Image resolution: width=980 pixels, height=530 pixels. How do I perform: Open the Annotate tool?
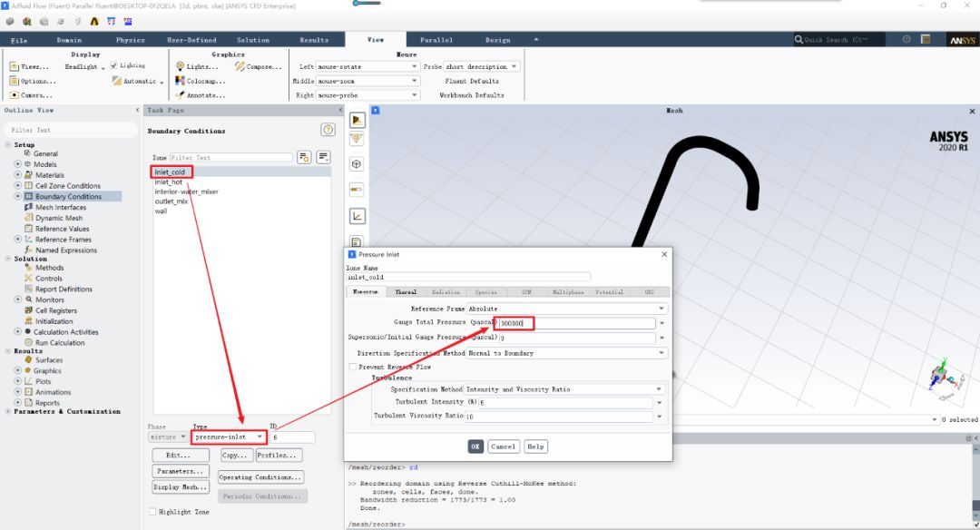pyautogui.click(x=200, y=95)
